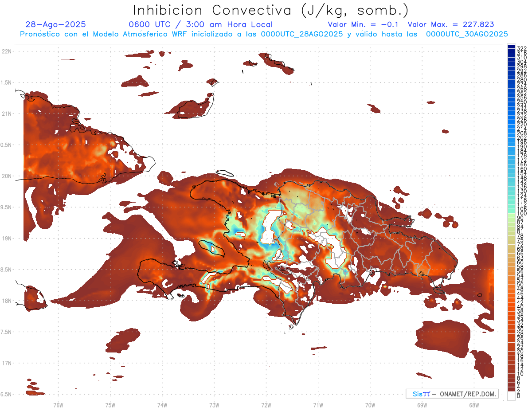
Task: Click the darkest blue swatch atop the legend
Action: pyautogui.click(x=511, y=47)
